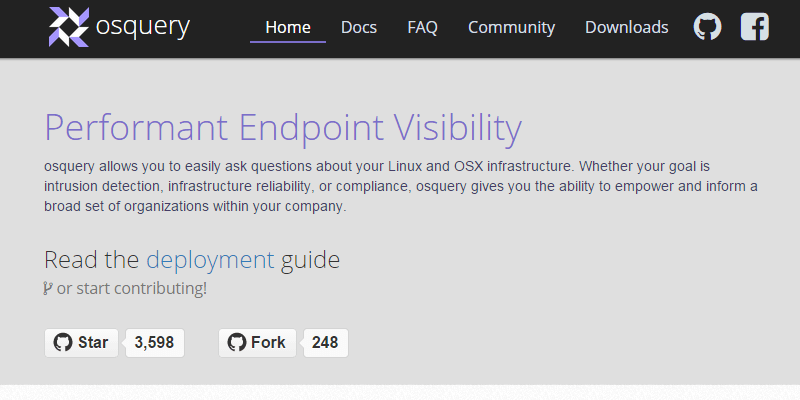Open the Community navigation link

pos(511,28)
